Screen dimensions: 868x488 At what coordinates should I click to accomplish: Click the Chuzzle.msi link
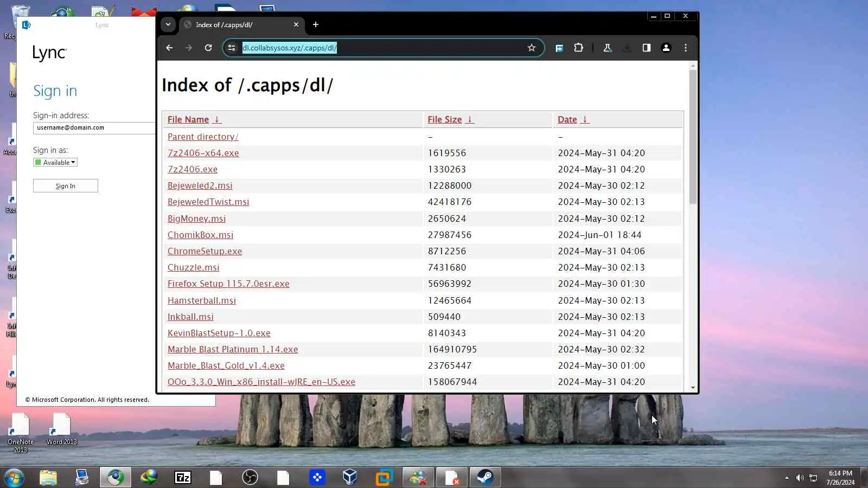pyautogui.click(x=194, y=267)
